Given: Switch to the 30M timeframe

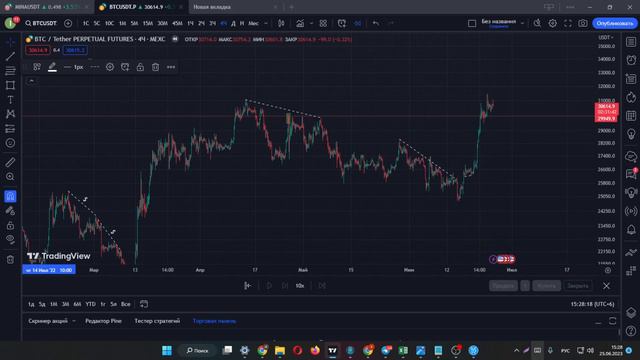Looking at the screenshot, I should point(162,23).
